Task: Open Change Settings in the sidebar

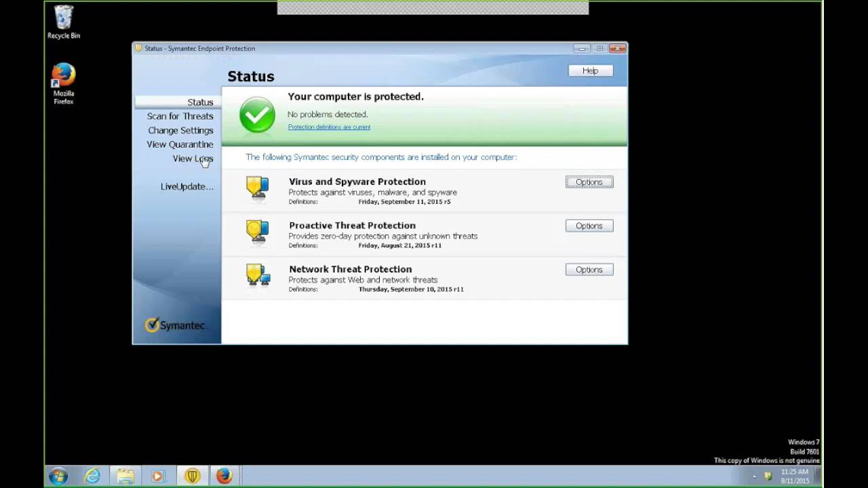Action: pyautogui.click(x=180, y=130)
